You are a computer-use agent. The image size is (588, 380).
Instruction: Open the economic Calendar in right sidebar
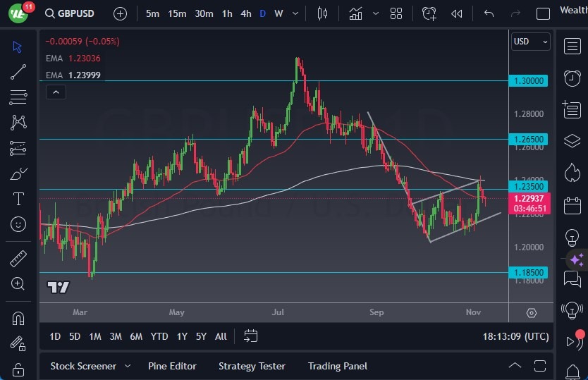572,206
